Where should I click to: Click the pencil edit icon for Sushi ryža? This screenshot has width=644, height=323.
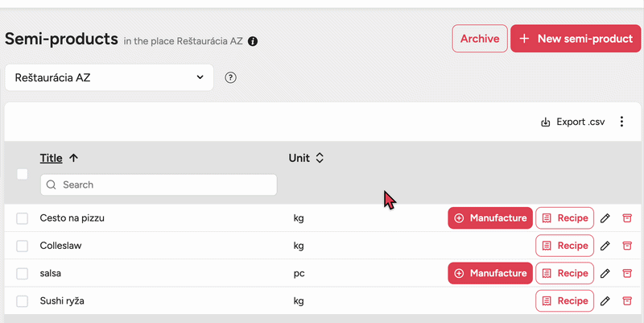pos(605,301)
